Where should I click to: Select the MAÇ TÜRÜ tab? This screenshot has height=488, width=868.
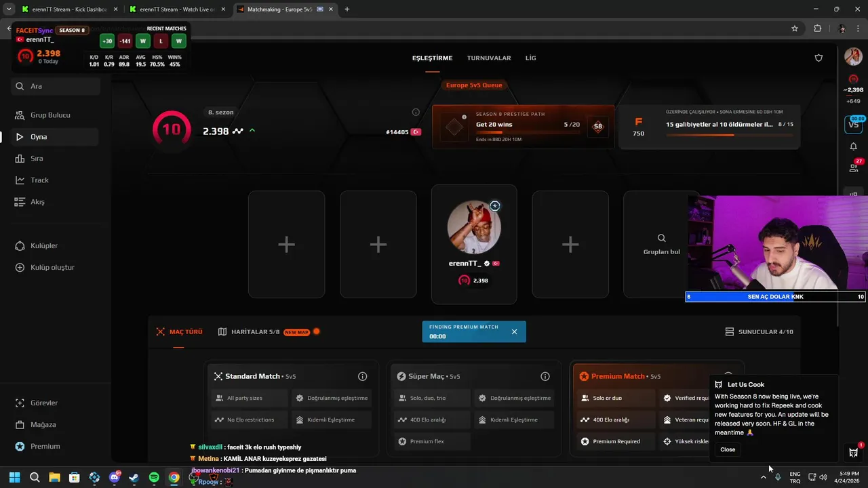(x=180, y=332)
